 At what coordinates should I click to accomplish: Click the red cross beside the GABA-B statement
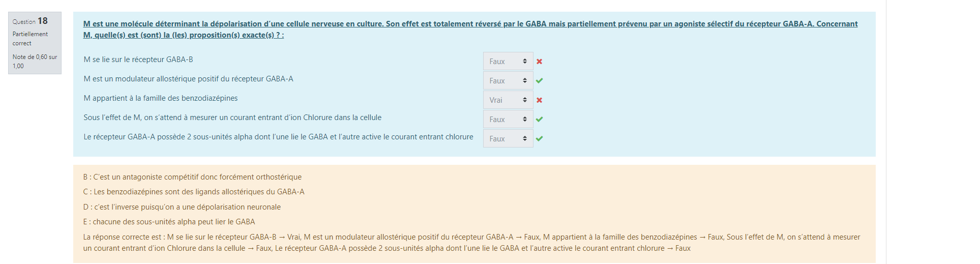click(x=540, y=62)
